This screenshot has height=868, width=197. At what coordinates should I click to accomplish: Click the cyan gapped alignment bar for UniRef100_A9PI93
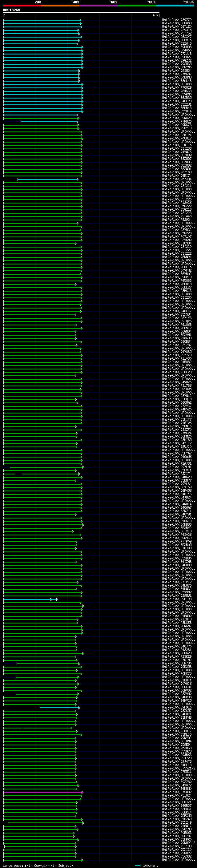coord(31,599)
